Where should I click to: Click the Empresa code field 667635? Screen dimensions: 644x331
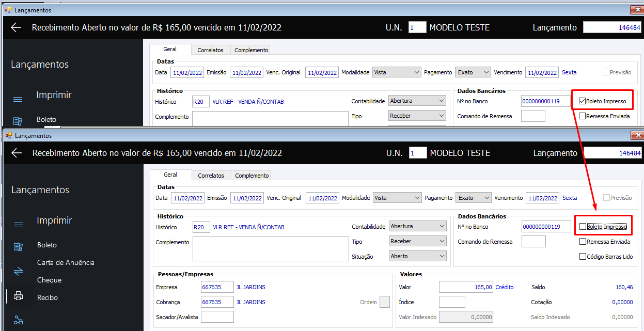217,287
